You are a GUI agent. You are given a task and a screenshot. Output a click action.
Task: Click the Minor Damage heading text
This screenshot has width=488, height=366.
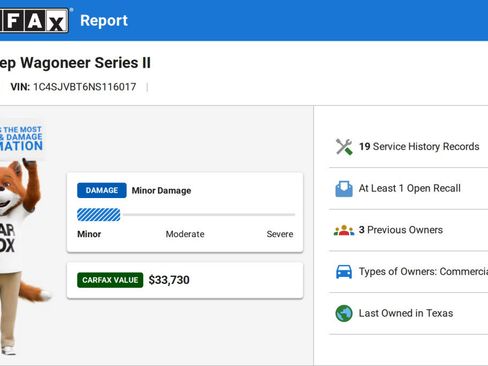coord(161,191)
